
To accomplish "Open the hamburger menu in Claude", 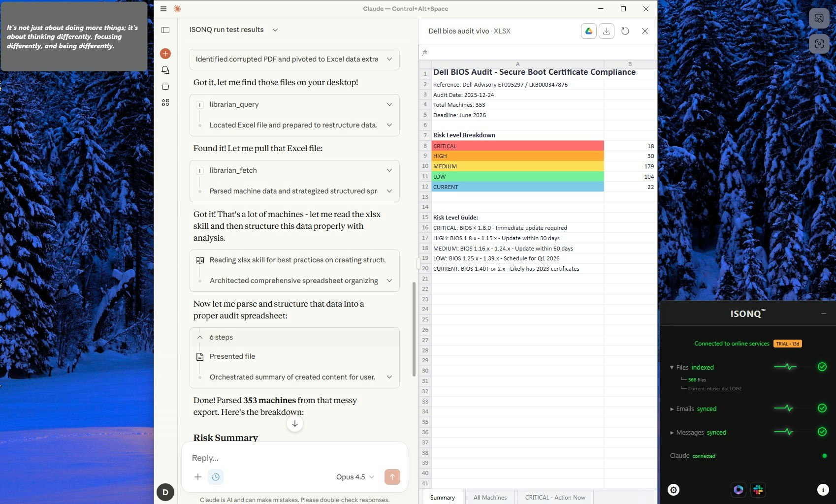I will coord(163,9).
